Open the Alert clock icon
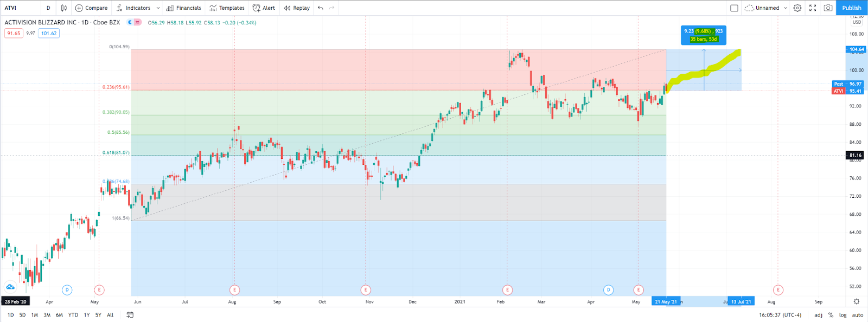868x322 pixels. coord(257,8)
